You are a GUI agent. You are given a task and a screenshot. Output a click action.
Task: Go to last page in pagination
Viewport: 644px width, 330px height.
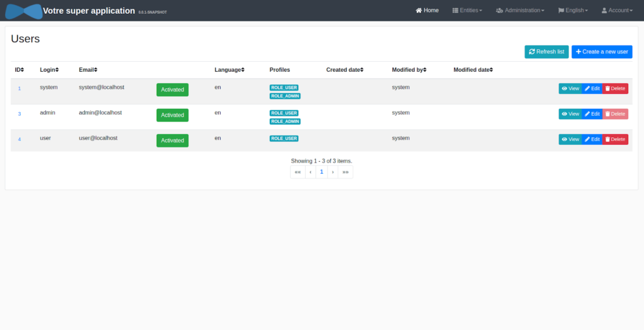[345, 172]
